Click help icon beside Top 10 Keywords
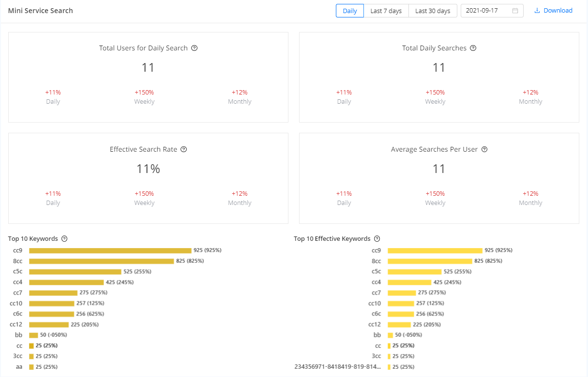Screen dimensions: 588x377 click(x=64, y=238)
